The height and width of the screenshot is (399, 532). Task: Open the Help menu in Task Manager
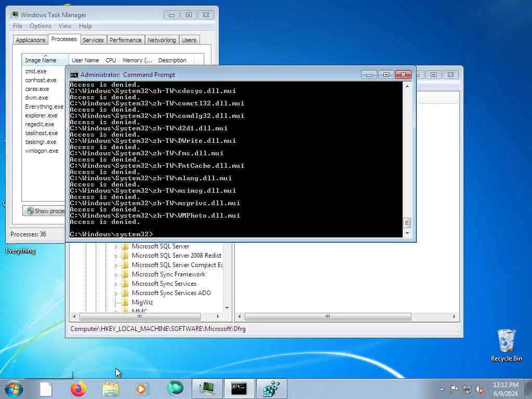pos(85,26)
